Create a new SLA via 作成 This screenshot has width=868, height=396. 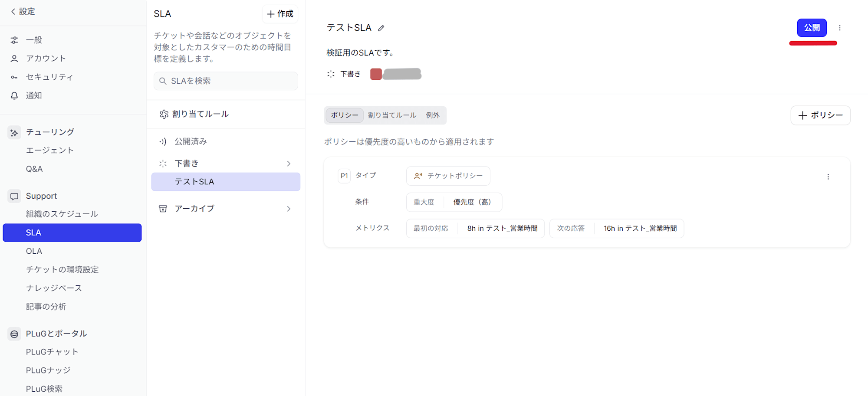(280, 14)
